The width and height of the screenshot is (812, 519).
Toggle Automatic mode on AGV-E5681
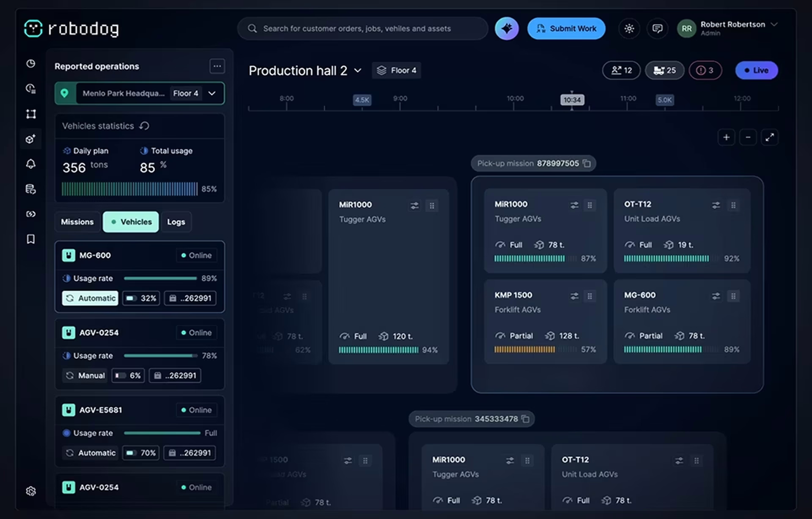pos(90,453)
